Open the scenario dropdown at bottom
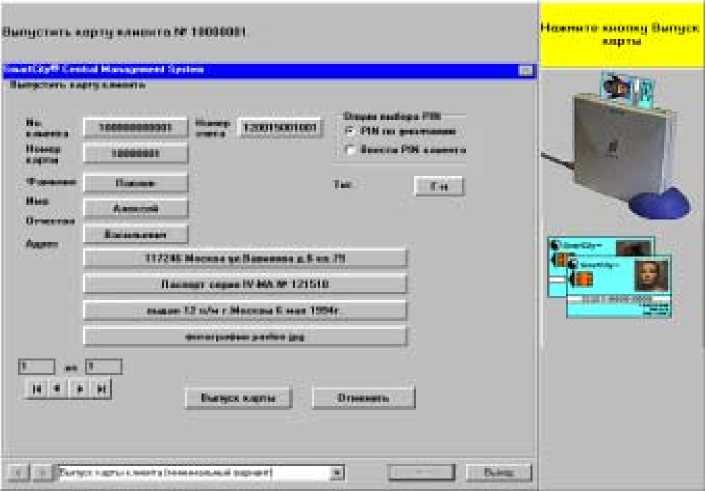Image resolution: width=705 pixels, height=491 pixels. pyautogui.click(x=337, y=473)
